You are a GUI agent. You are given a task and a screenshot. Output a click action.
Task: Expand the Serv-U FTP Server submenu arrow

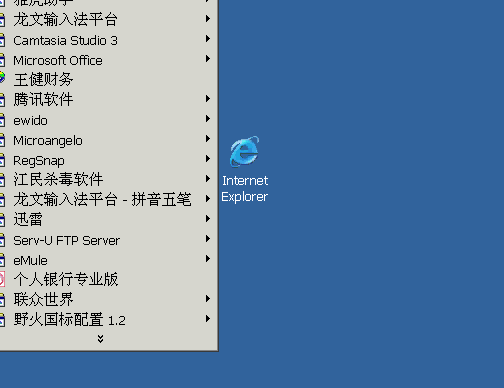[208, 239]
